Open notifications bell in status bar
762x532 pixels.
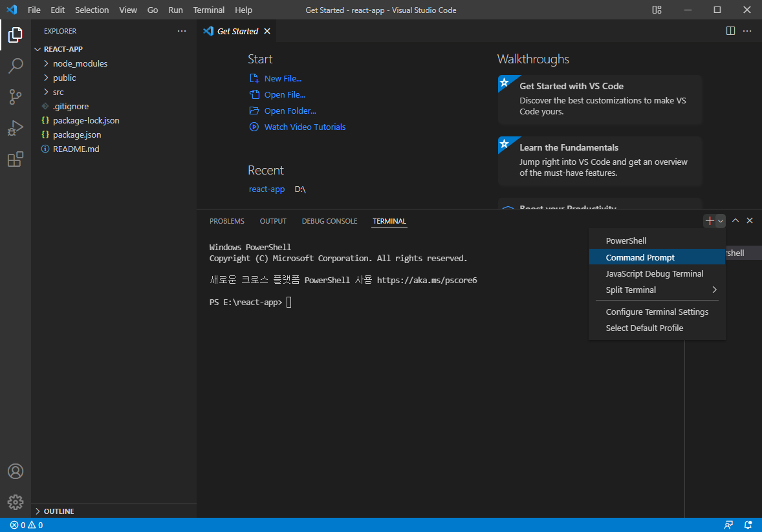coord(748,525)
